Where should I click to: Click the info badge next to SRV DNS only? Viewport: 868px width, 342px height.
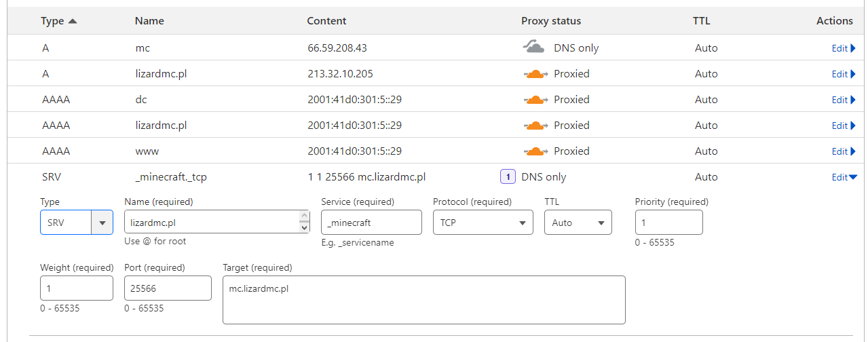click(508, 177)
